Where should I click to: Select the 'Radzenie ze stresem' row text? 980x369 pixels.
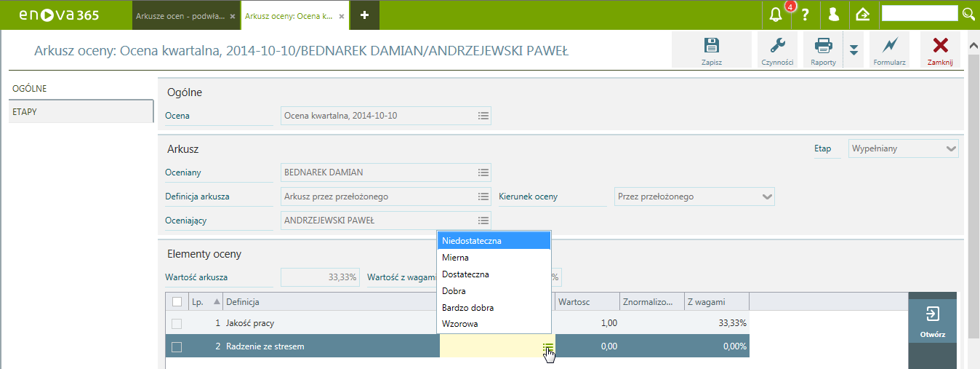(265, 347)
